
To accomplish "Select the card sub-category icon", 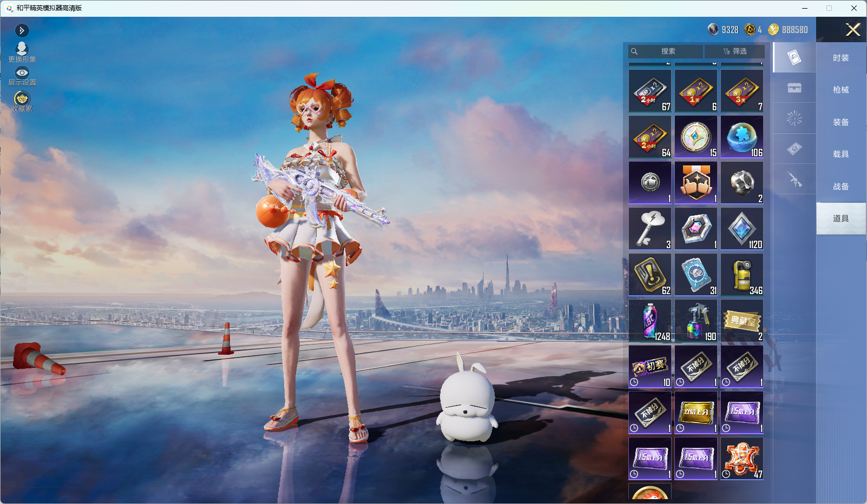I will [794, 57].
